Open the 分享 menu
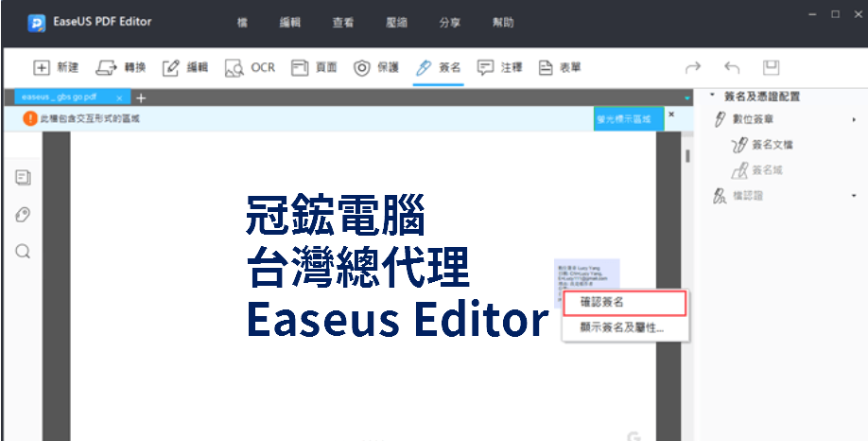Image resolution: width=868 pixels, height=441 pixels. [449, 23]
